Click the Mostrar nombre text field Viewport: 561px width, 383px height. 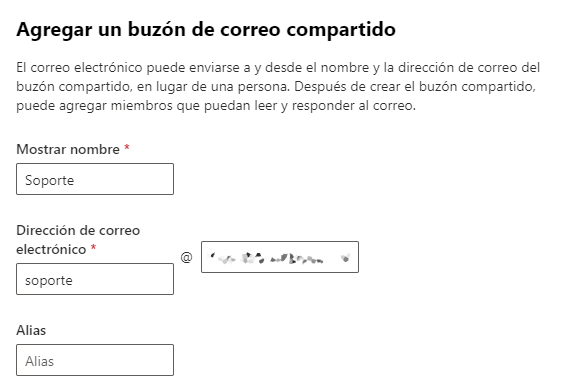pyautogui.click(x=95, y=179)
